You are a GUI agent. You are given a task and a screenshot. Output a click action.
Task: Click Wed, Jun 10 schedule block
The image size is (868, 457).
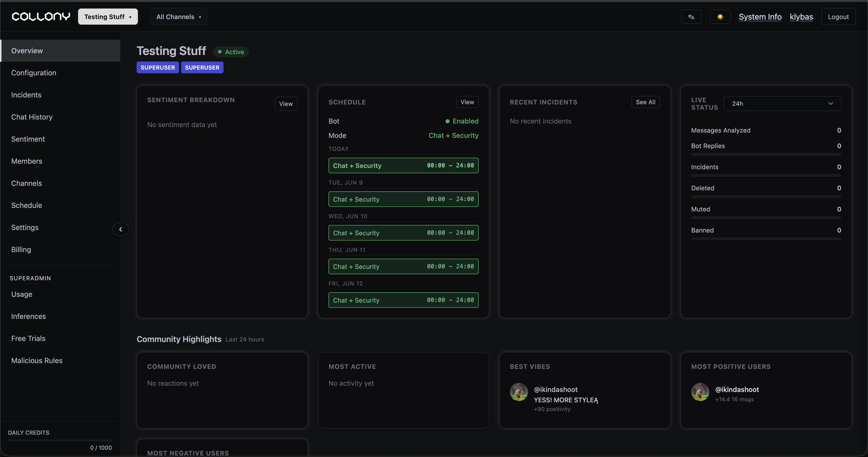pos(403,233)
